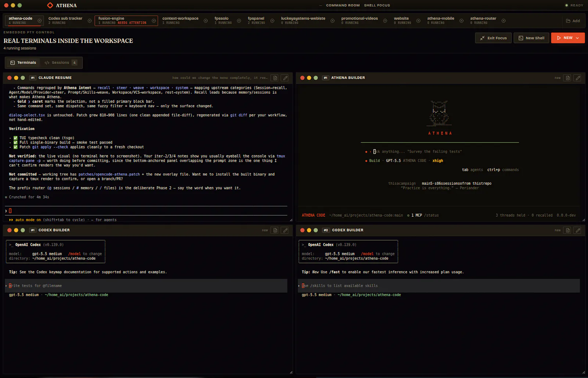Switch to Codex sub tracker tab

[65, 20]
